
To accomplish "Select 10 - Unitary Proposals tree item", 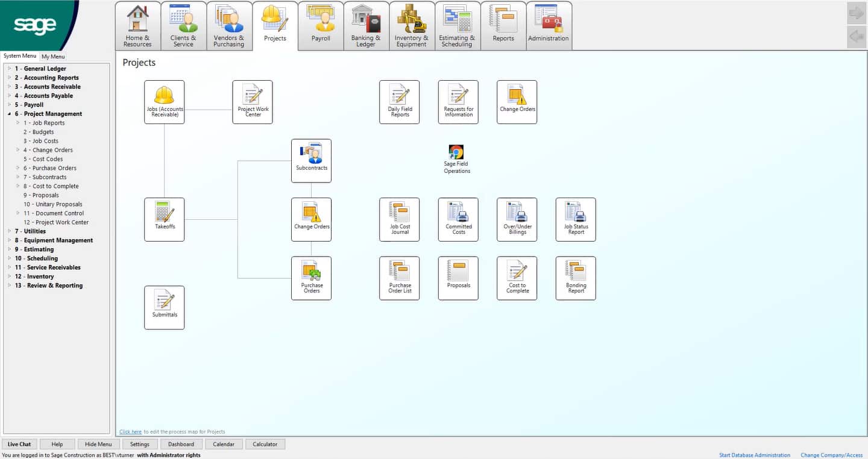I will 53,204.
